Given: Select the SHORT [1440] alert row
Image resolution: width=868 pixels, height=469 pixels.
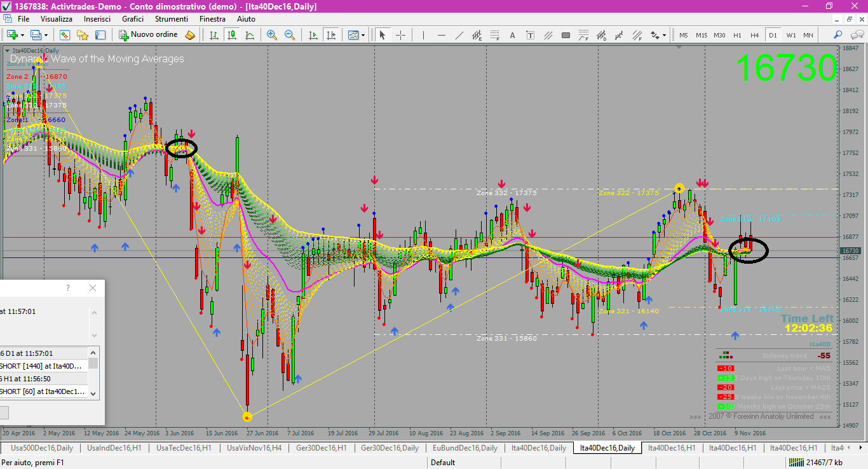Looking at the screenshot, I should coord(43,366).
